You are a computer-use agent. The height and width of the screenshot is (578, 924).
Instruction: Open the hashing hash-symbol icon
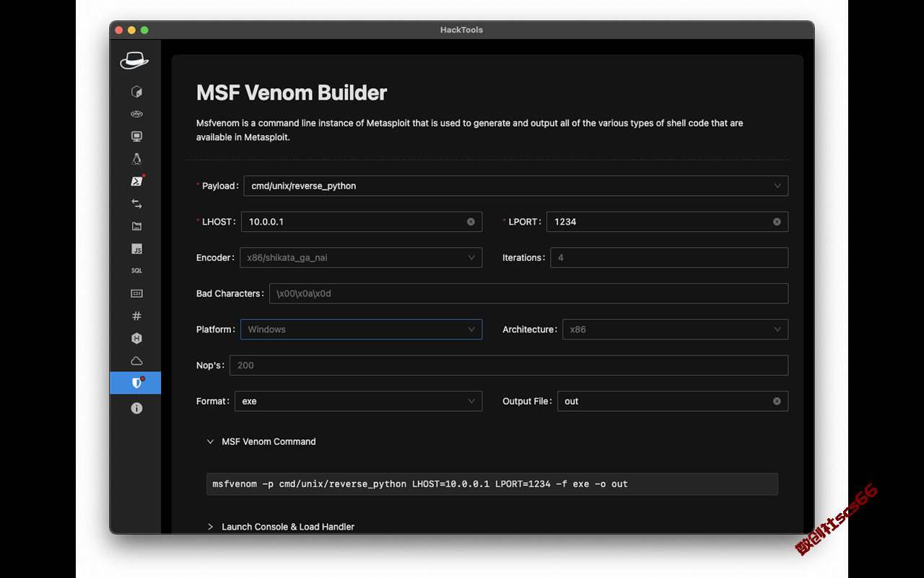click(136, 316)
